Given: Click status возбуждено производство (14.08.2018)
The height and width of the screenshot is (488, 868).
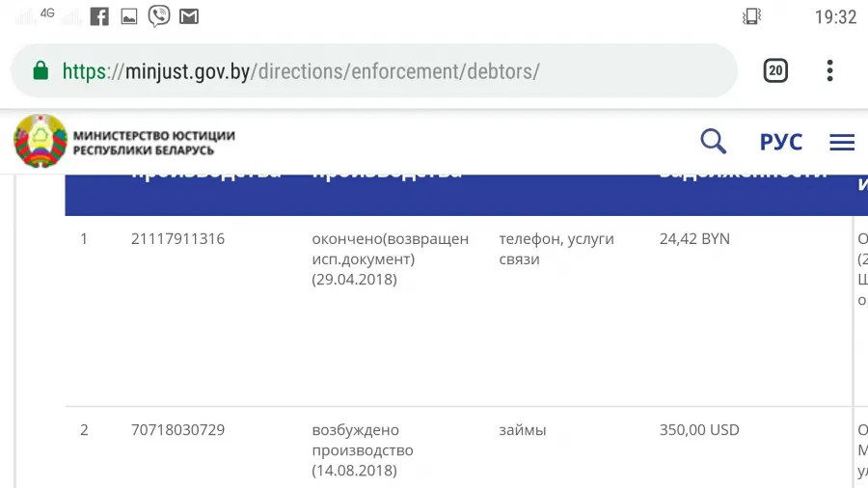Looking at the screenshot, I should pos(363,449).
